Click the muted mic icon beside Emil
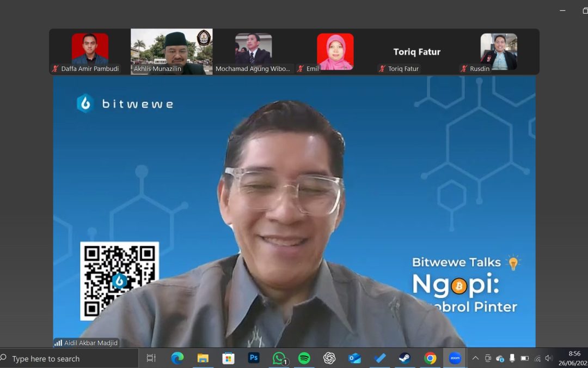The image size is (588, 368). coord(301,69)
